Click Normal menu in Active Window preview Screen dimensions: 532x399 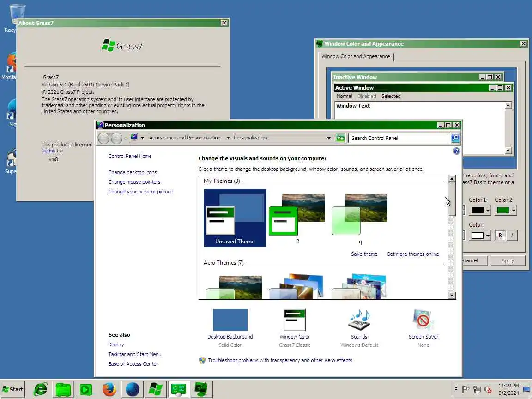[x=344, y=96]
